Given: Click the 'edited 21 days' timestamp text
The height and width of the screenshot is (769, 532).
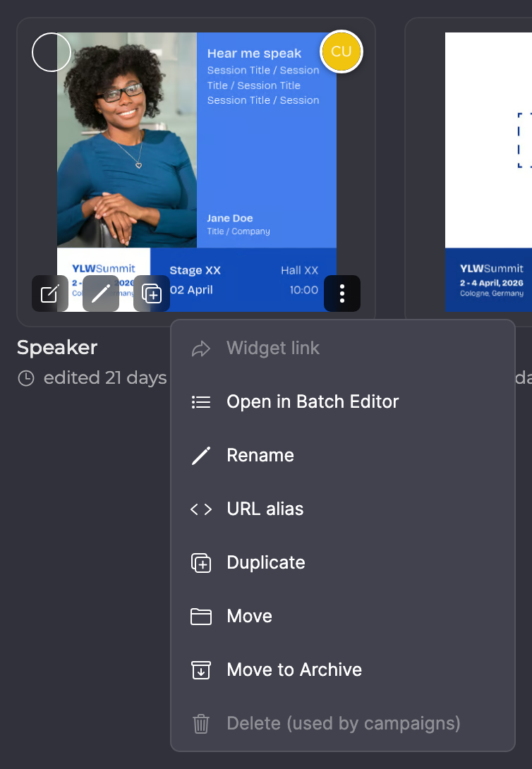Looking at the screenshot, I should (105, 377).
